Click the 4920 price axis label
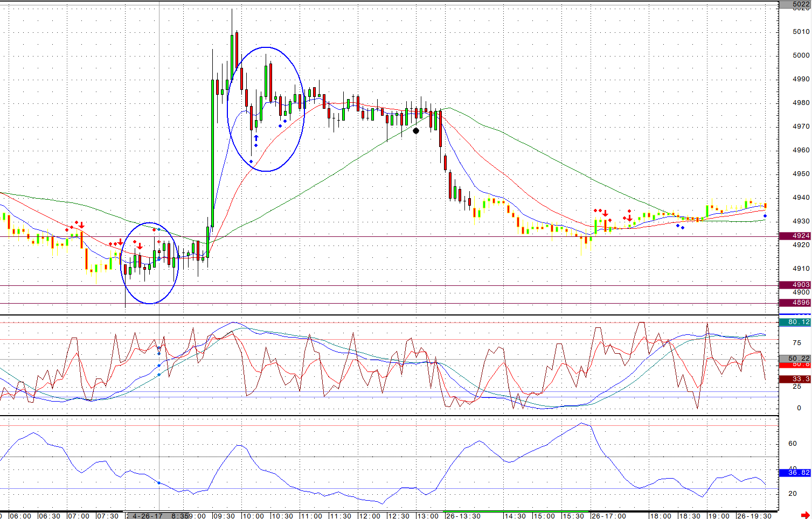812x519 pixels. pyautogui.click(x=801, y=245)
